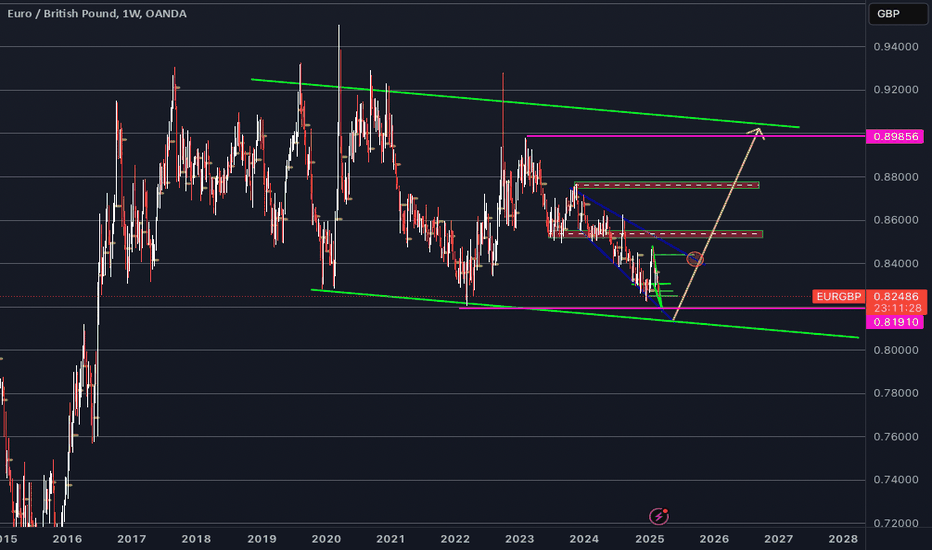This screenshot has width=932, height=550.
Task: Click the 0.72000 price axis value
Action: (896, 523)
